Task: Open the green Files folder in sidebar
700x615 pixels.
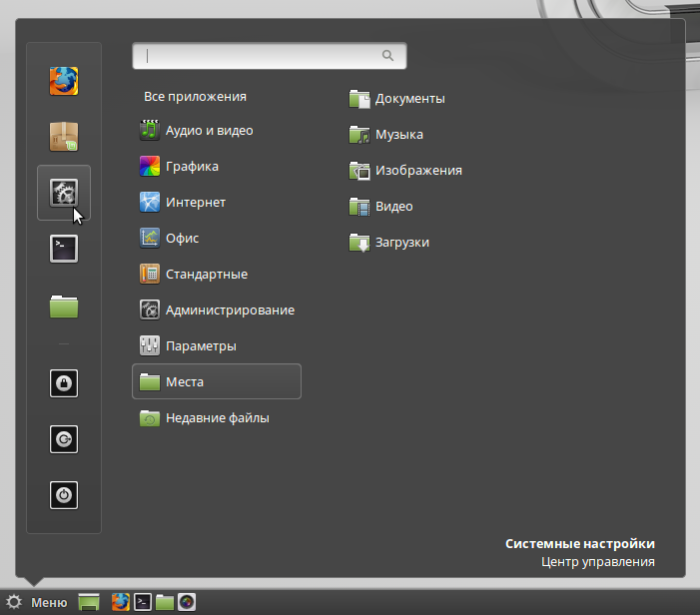Action: point(64,307)
